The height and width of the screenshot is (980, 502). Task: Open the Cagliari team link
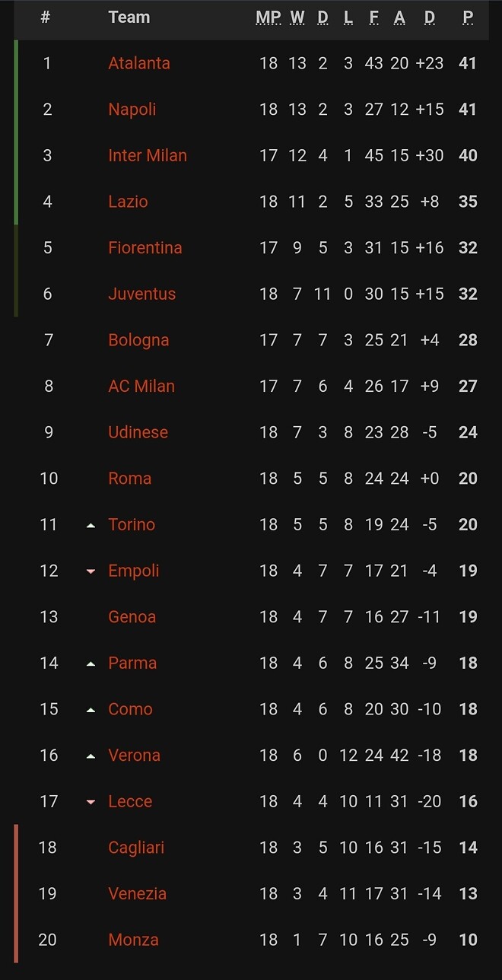(136, 848)
